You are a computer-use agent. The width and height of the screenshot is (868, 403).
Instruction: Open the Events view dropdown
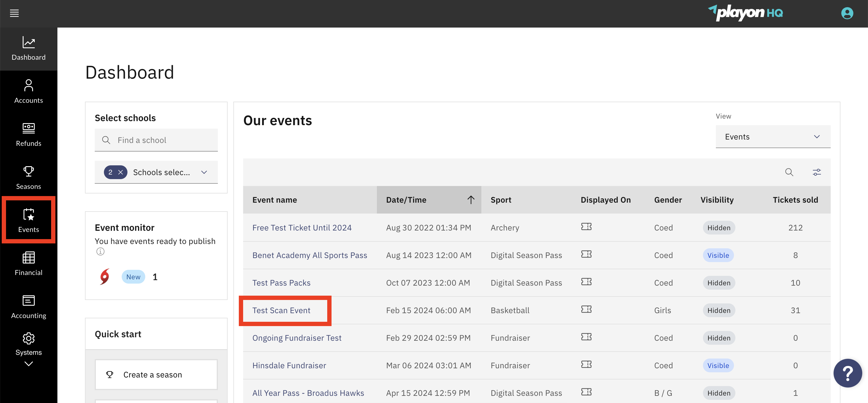click(773, 136)
